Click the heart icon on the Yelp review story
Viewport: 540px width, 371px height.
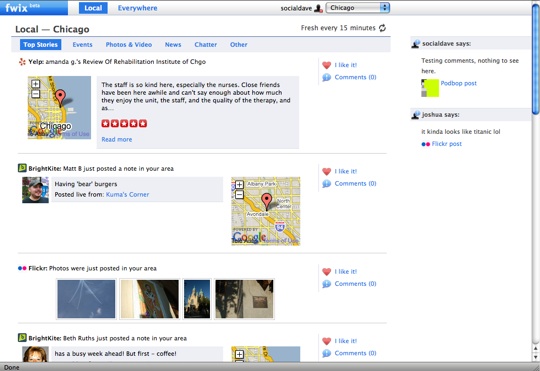tap(326, 65)
